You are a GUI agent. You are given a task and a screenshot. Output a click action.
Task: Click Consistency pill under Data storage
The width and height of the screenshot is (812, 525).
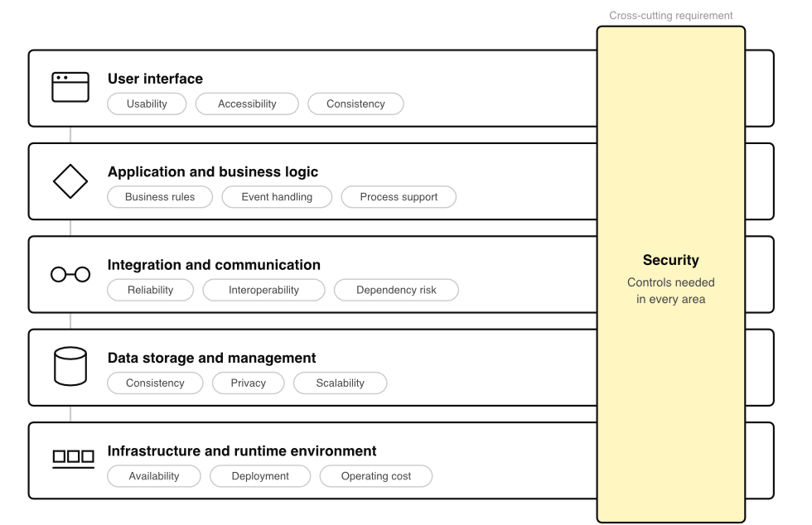point(156,383)
